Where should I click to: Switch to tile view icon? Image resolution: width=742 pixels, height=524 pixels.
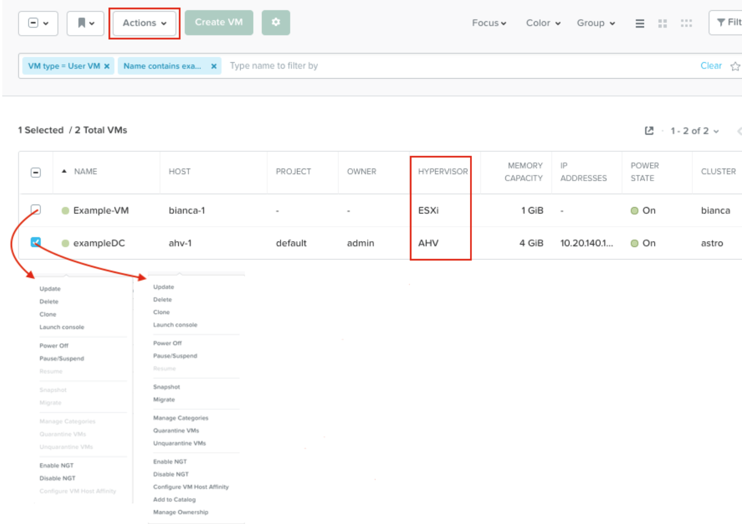[662, 23]
